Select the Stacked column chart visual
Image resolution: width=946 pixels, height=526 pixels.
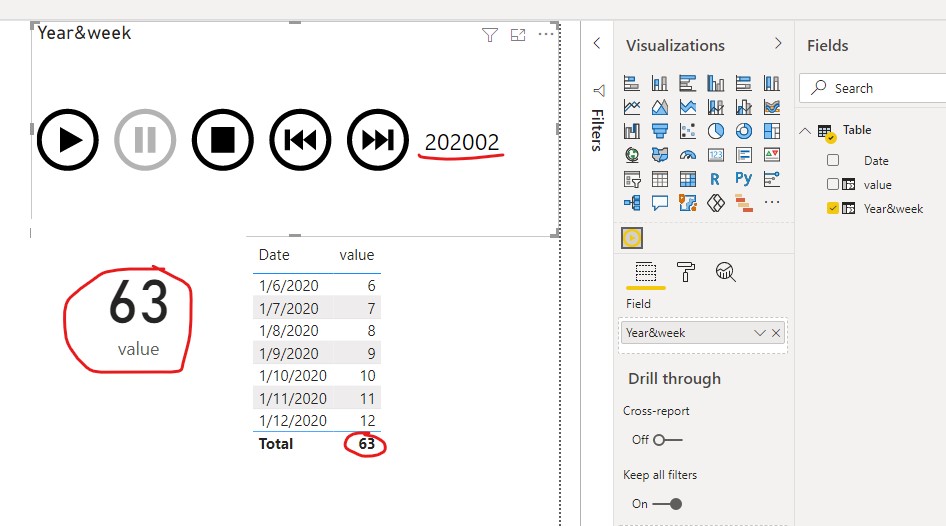(659, 83)
